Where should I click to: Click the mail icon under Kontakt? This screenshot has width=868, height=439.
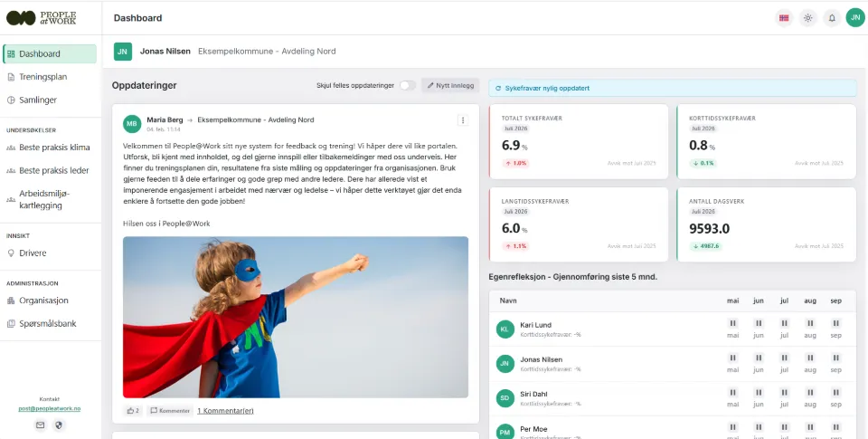coord(40,425)
